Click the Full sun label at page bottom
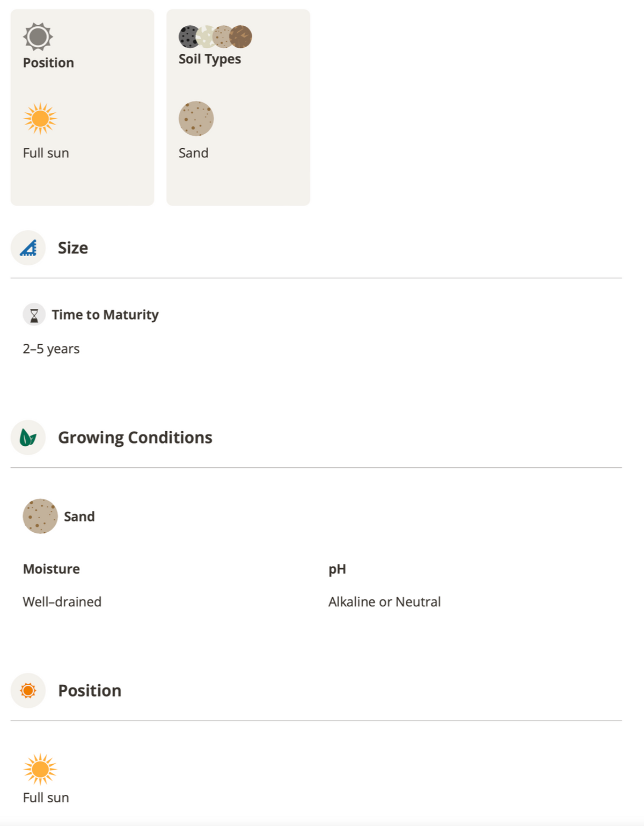The height and width of the screenshot is (826, 644). [x=46, y=798]
